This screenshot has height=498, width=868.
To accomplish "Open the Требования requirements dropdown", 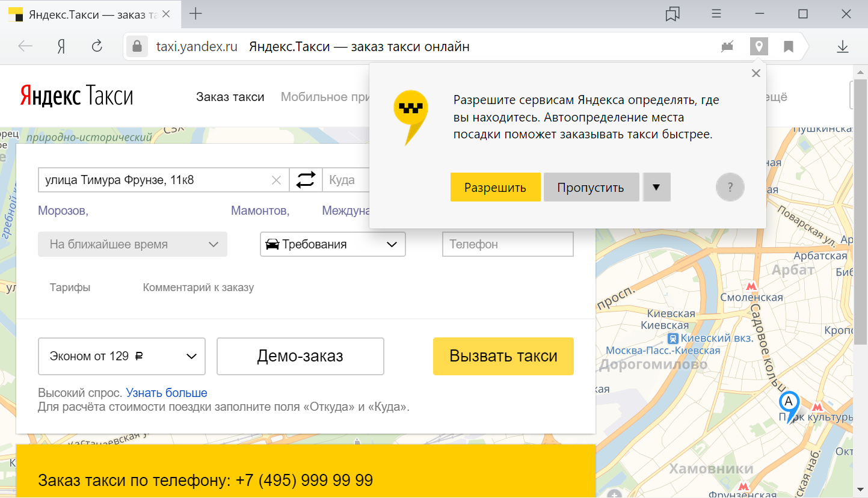I will [x=333, y=244].
